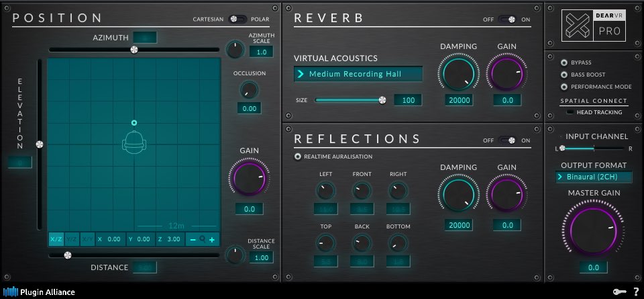Viewport: 644px width, 299px height.
Task: Click the Reflections Damping value 20000
Action: pos(459,225)
